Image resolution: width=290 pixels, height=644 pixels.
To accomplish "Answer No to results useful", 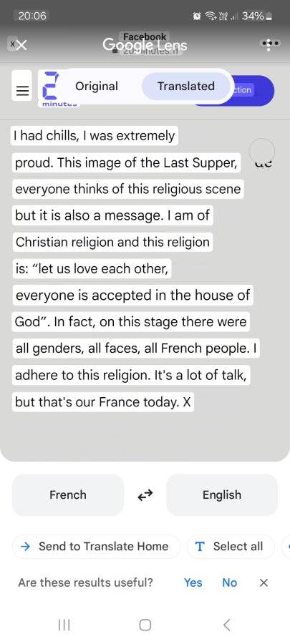I will pos(230,582).
